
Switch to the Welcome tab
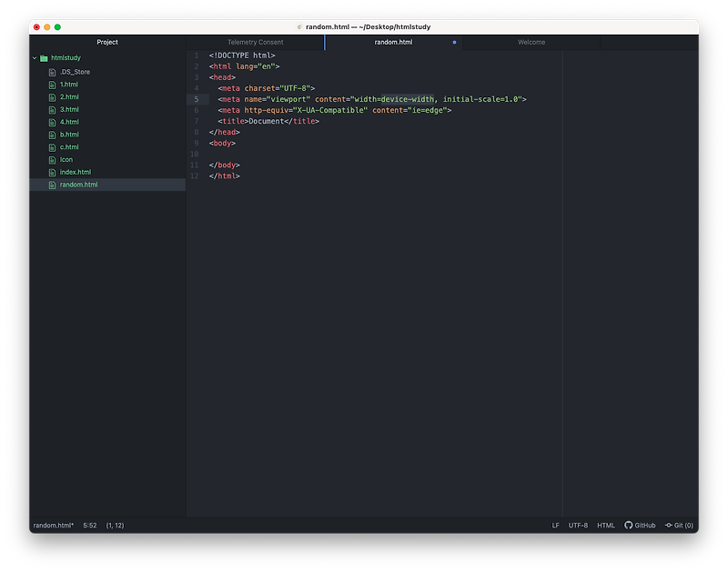(x=531, y=42)
